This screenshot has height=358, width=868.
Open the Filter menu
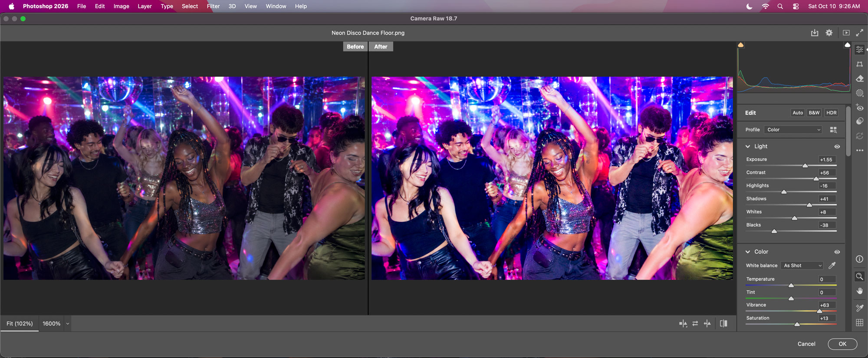point(213,6)
